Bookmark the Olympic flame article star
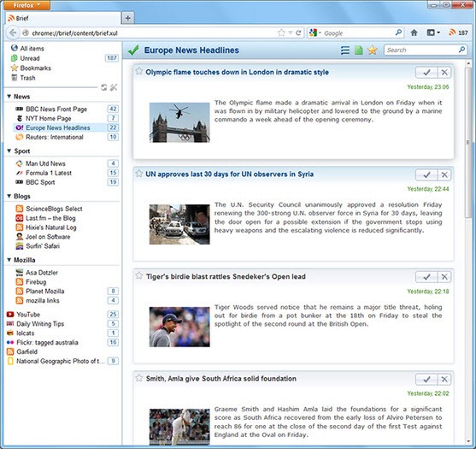Screen dimensions: 476x449 tap(139, 71)
